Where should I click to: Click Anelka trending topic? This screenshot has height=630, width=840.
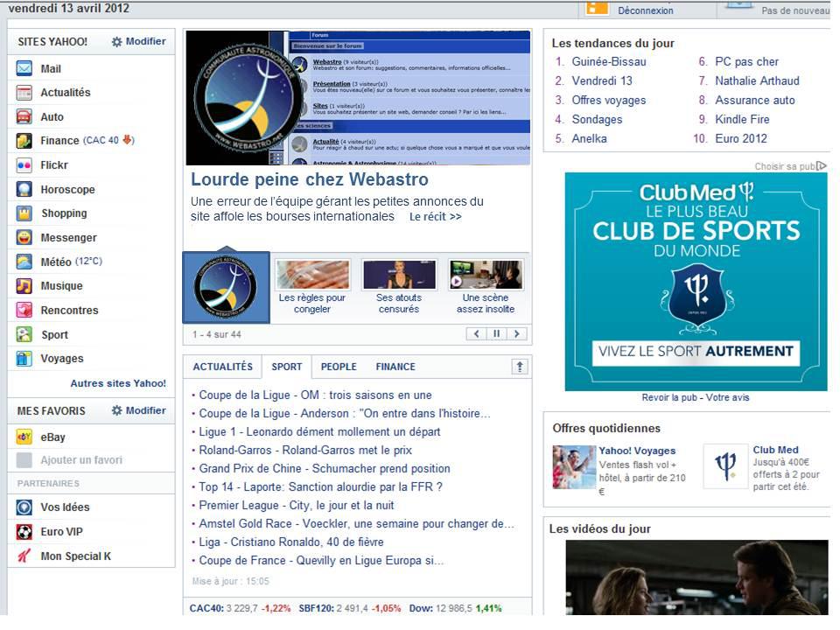589,139
